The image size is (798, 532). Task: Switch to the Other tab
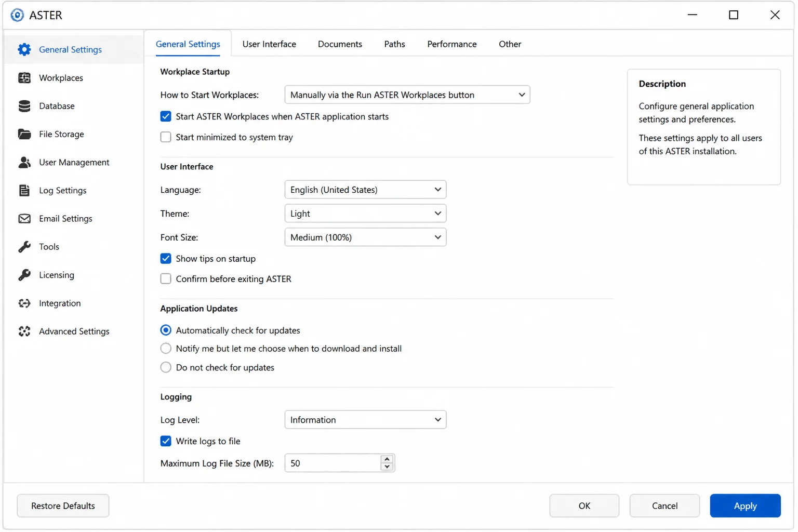(510, 44)
